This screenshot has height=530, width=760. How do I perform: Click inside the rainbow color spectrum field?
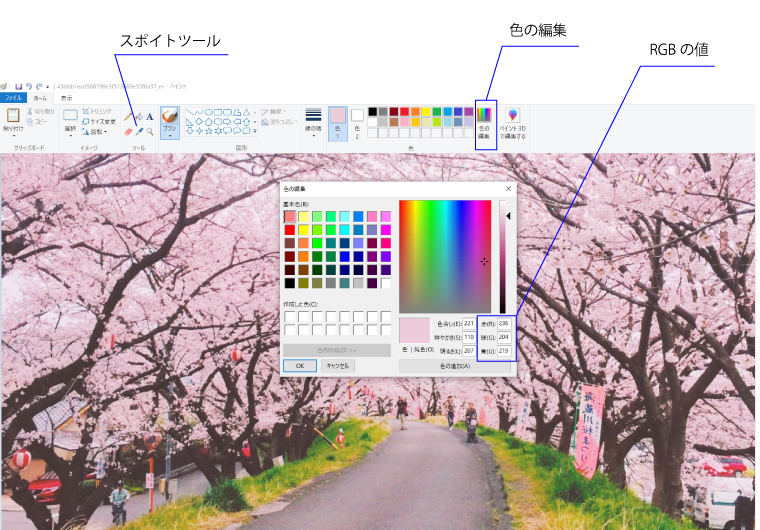(x=445, y=257)
